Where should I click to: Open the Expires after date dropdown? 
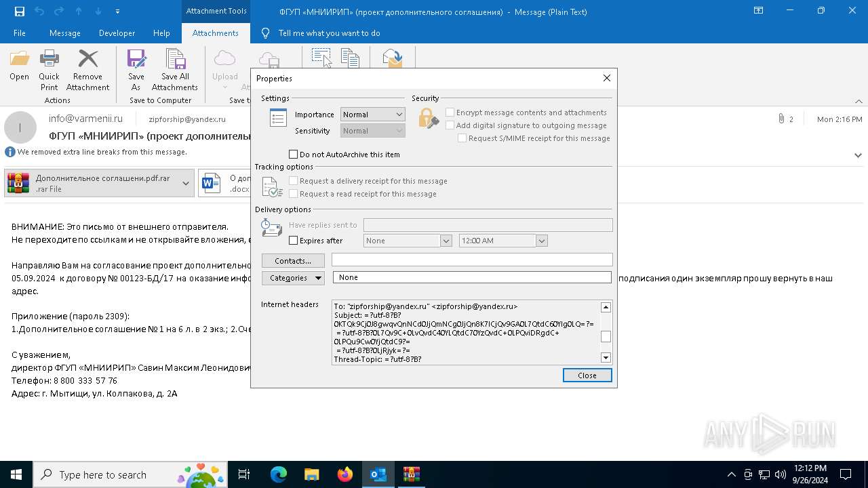[x=446, y=241]
